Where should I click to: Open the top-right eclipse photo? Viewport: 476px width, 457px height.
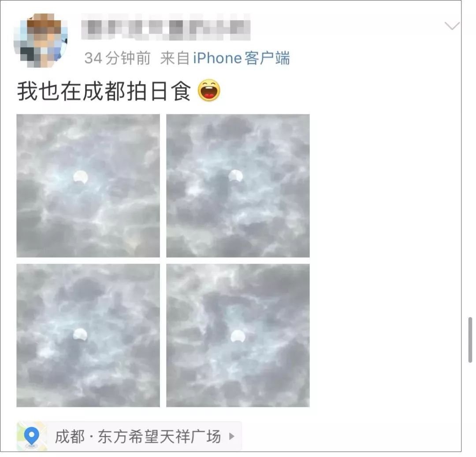(238, 186)
